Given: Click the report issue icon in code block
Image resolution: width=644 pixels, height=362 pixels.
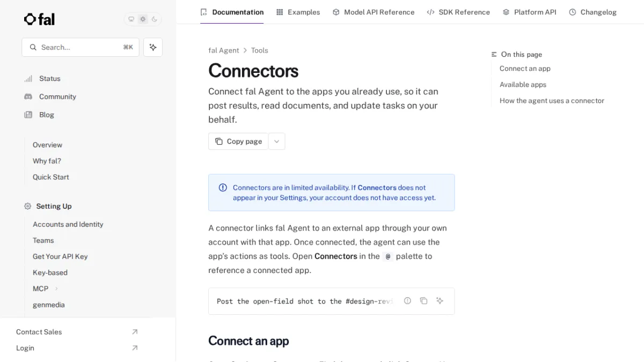Looking at the screenshot, I should click(407, 301).
